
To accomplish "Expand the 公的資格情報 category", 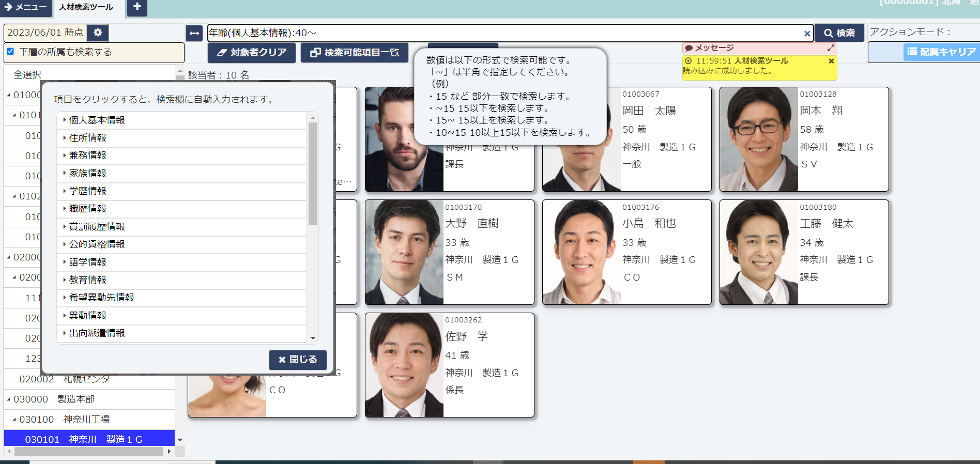I will click(x=65, y=244).
